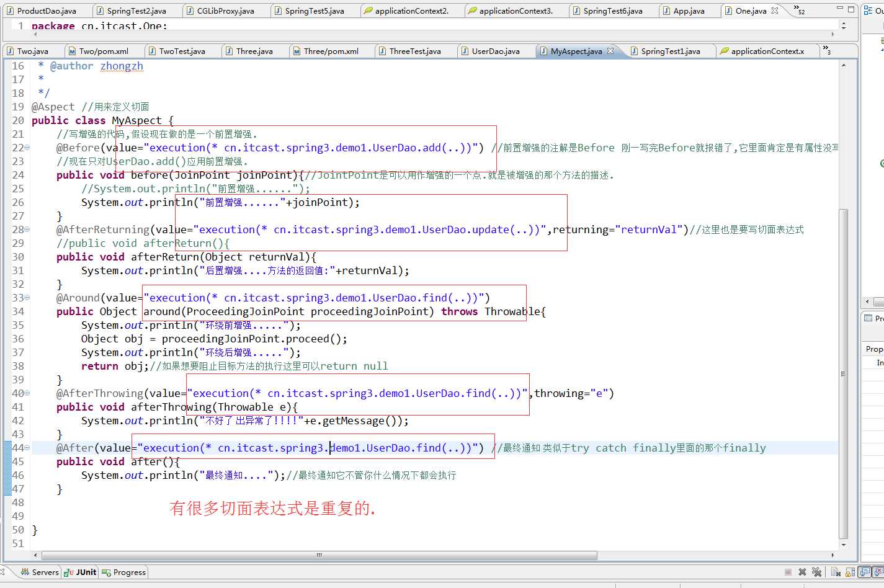Toggle console scroll lock
The width and height of the screenshot is (884, 588).
[x=850, y=572]
